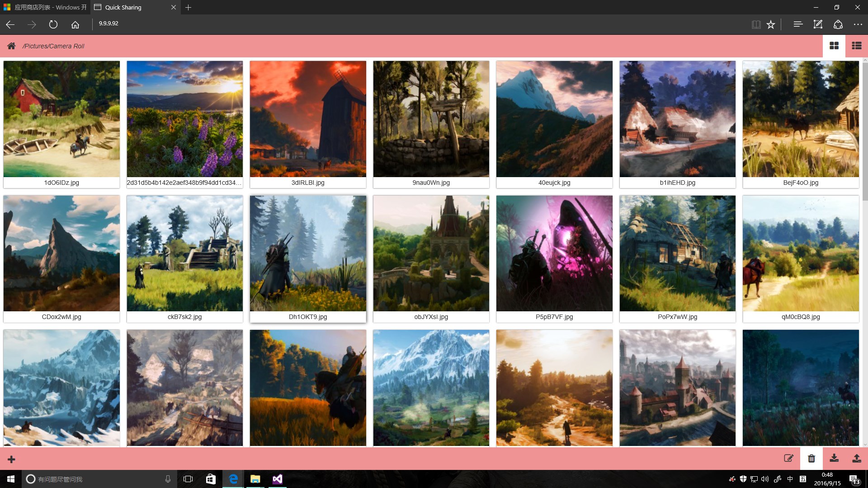Click the page vertical scrollbar
This screenshot has height=488, width=868.
point(865,131)
